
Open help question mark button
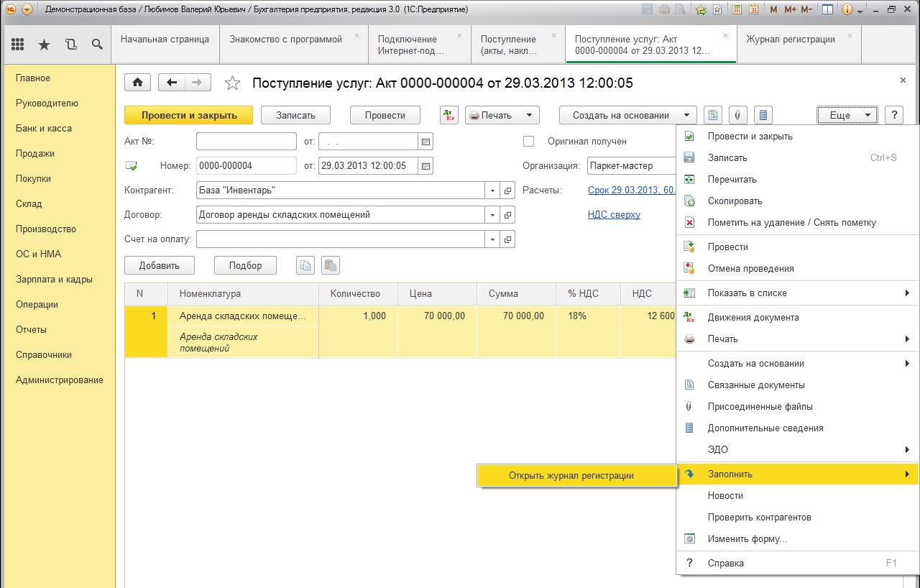pos(893,115)
